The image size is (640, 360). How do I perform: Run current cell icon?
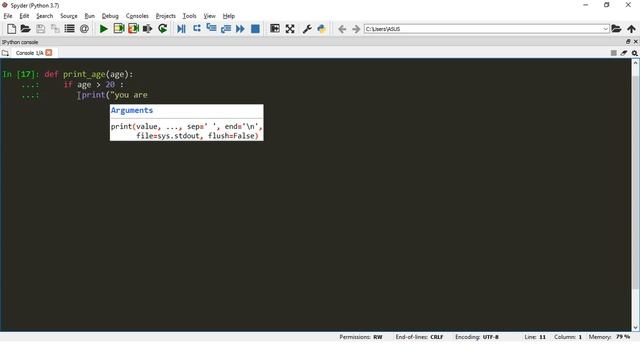[119, 29]
